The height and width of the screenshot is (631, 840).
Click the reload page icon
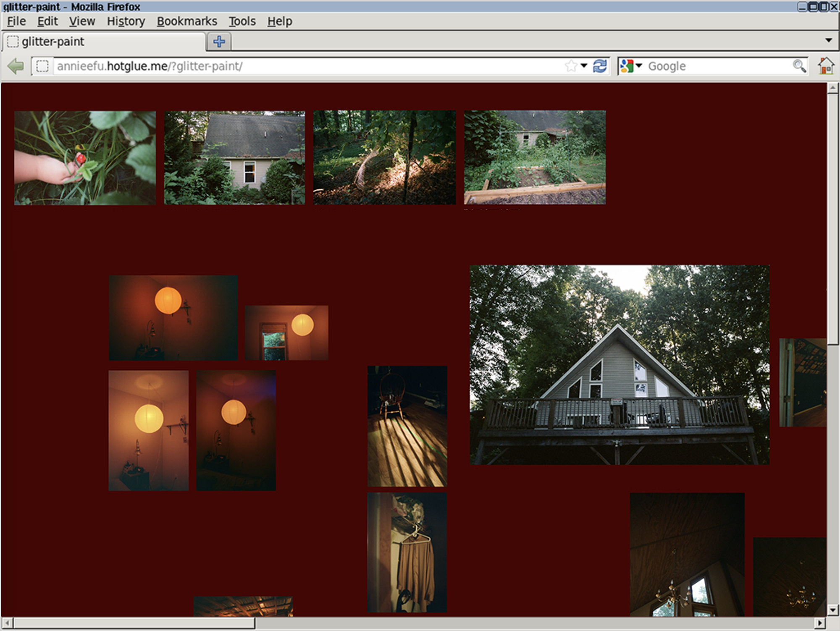coord(600,66)
